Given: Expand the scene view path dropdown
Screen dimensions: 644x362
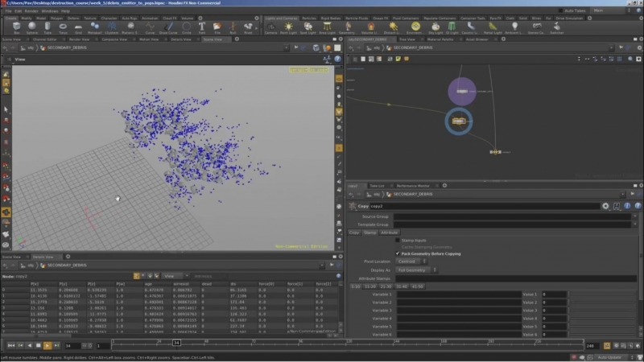Looking at the screenshot, I should pyautogui.click(x=287, y=47).
